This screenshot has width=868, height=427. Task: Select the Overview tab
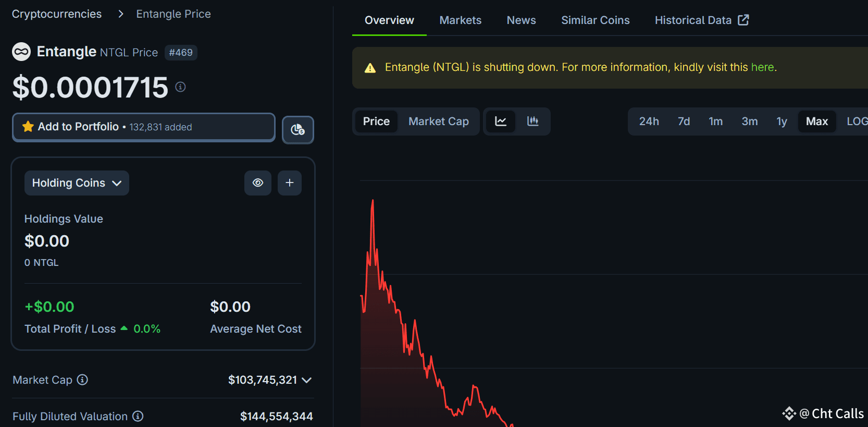[389, 20]
